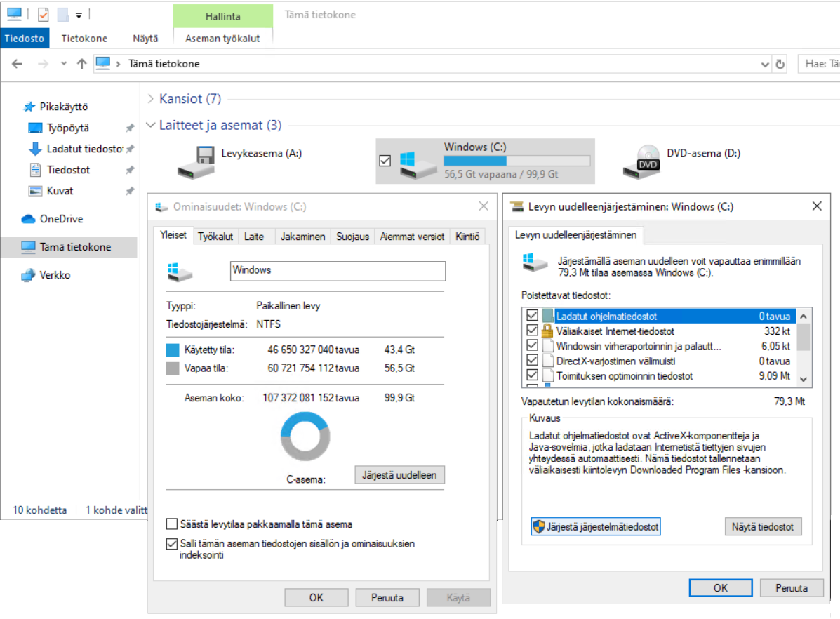840x619 pixels.
Task: Expand the Kansiot (7) group
Action: point(151,99)
